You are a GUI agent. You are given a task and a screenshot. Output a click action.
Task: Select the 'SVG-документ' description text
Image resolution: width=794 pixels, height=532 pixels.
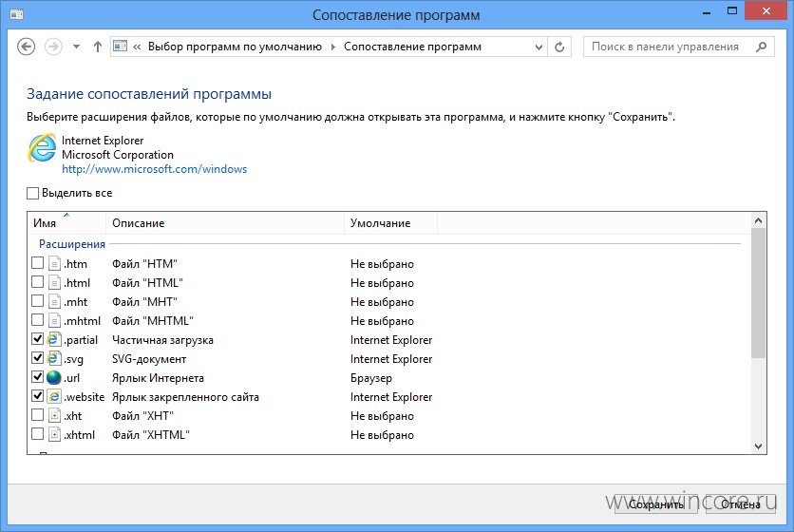click(x=149, y=359)
